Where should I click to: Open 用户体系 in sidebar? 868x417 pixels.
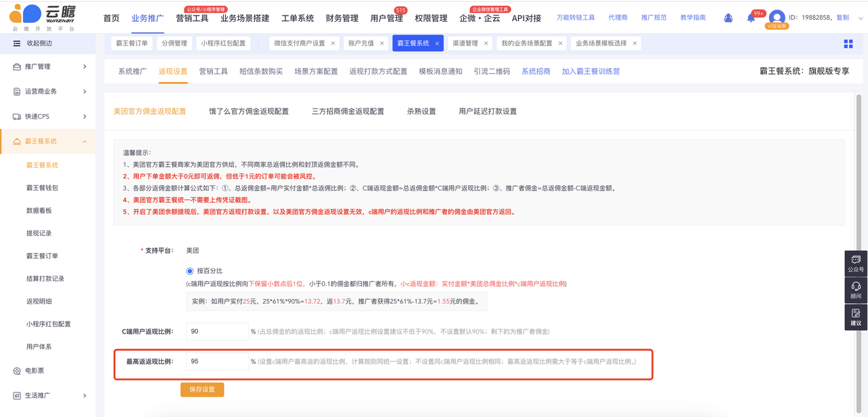(x=39, y=346)
